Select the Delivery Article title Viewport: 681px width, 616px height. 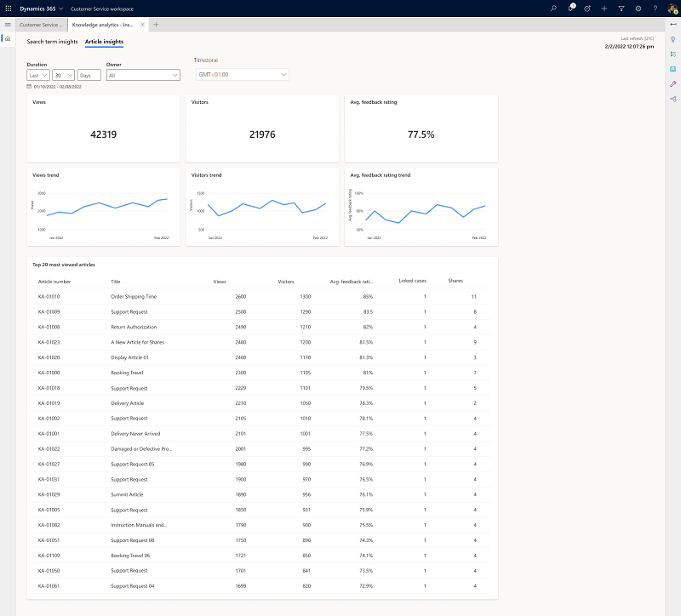point(127,403)
